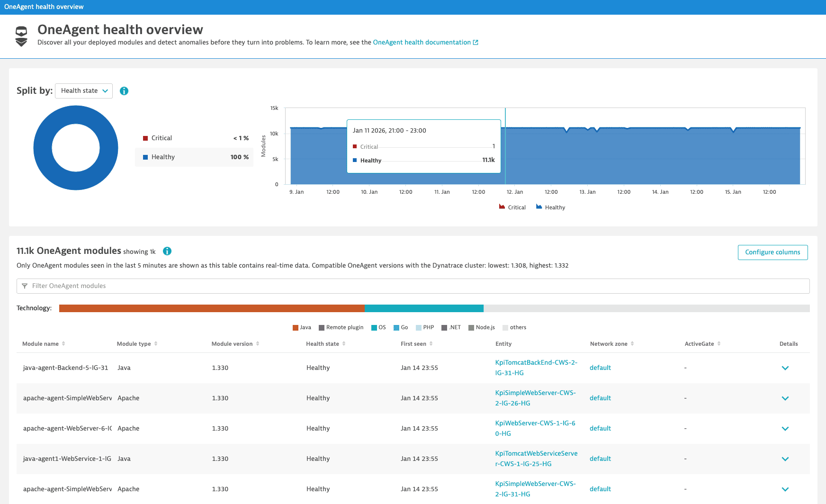Select the Critical row in donut legend
Image resolution: width=826 pixels, height=504 pixels.
[194, 138]
